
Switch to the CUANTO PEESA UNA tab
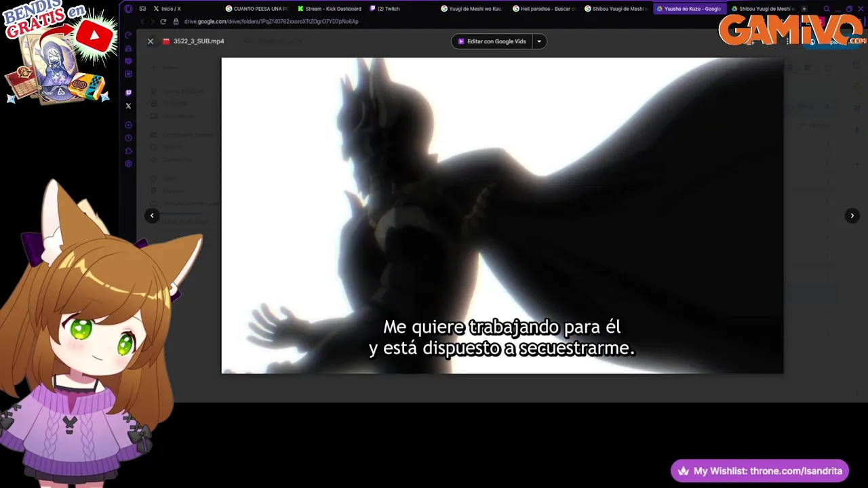click(x=257, y=9)
